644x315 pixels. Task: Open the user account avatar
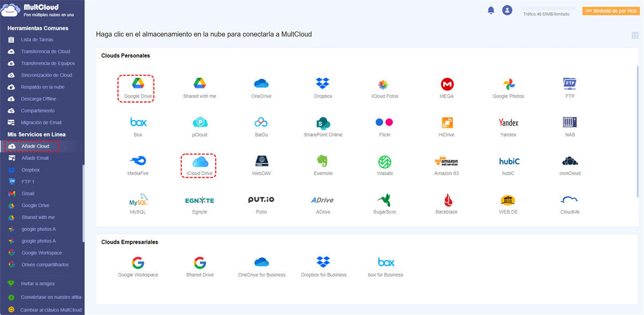click(x=507, y=10)
